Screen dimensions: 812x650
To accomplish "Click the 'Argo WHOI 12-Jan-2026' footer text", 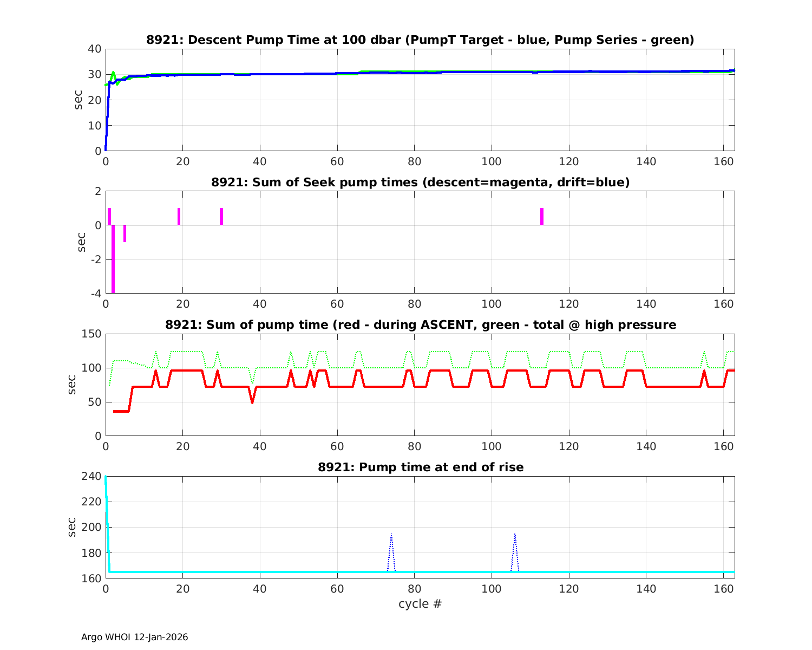I will point(134,637).
